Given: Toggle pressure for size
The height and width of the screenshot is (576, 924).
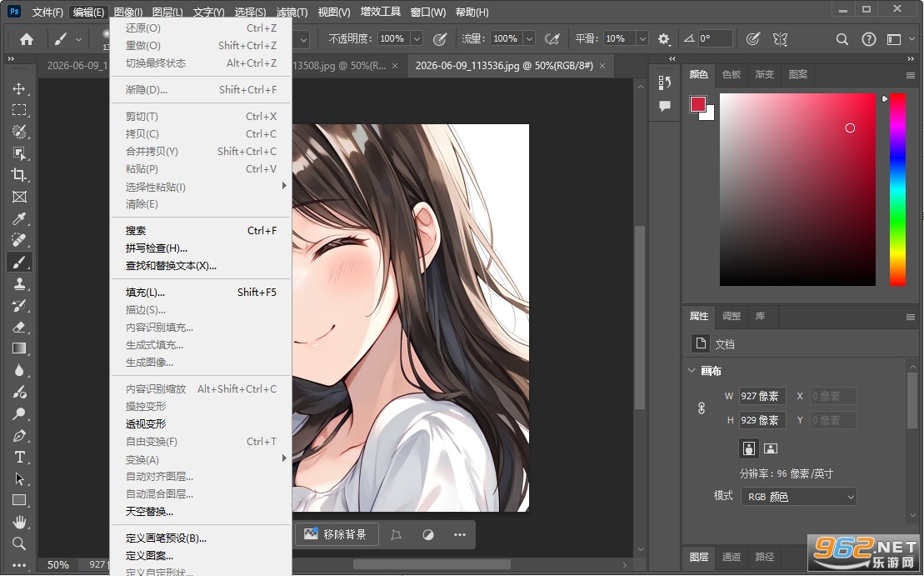Looking at the screenshot, I should pyautogui.click(x=752, y=39).
